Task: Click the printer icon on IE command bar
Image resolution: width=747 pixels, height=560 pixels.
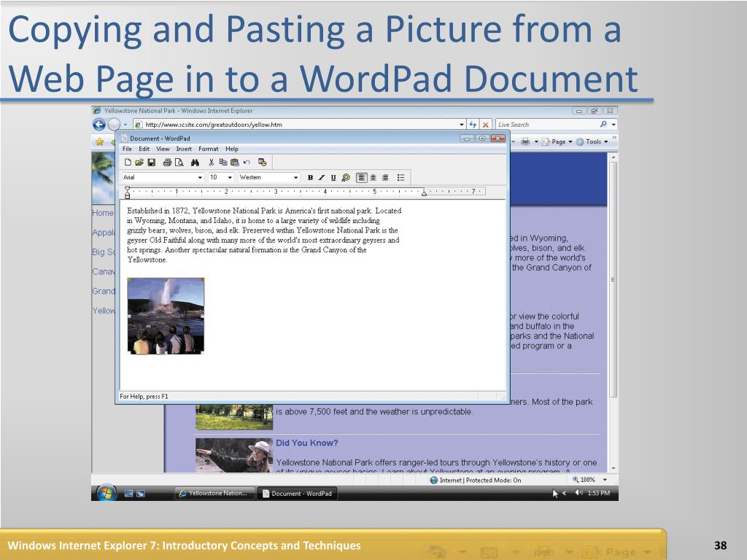Action: 525,141
